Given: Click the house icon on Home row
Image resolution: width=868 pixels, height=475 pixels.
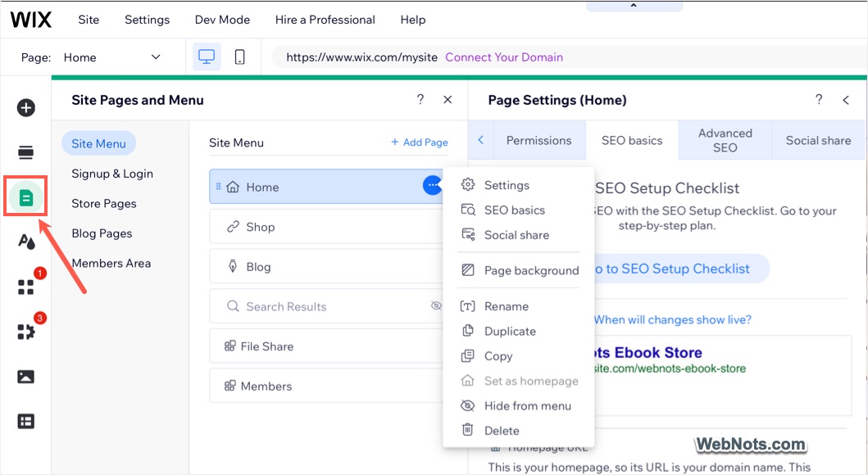Looking at the screenshot, I should (233, 187).
